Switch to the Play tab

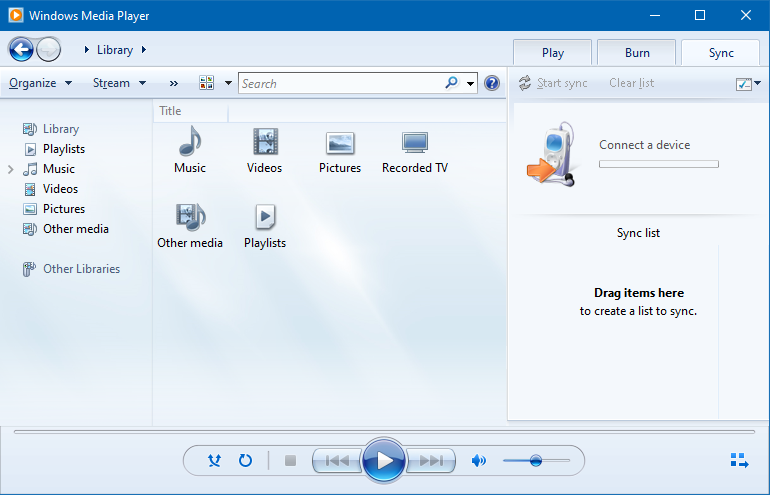(552, 53)
